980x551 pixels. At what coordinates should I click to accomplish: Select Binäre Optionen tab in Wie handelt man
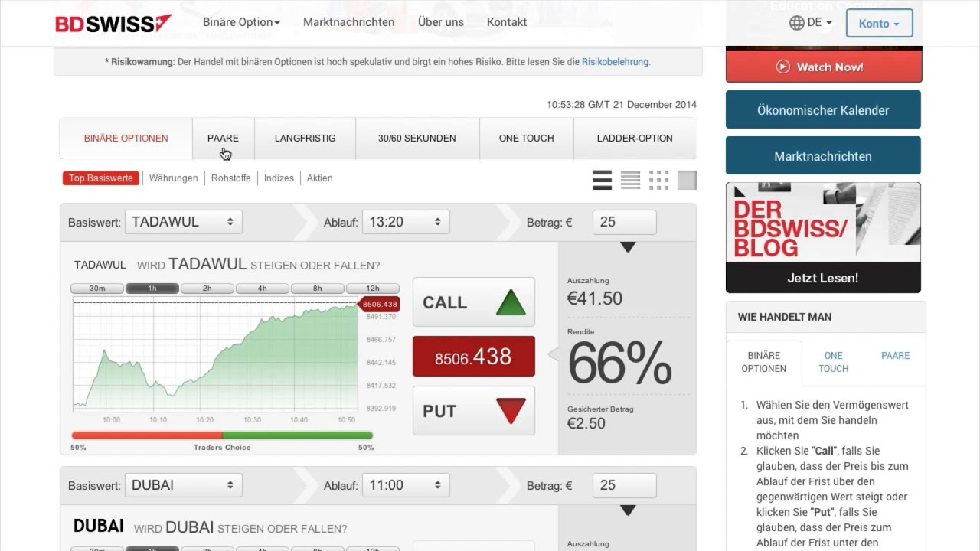[763, 362]
